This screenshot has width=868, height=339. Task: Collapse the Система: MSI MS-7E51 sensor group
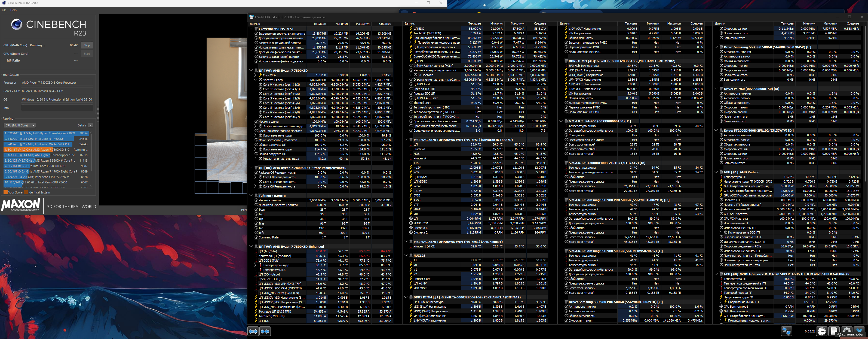tap(251, 29)
